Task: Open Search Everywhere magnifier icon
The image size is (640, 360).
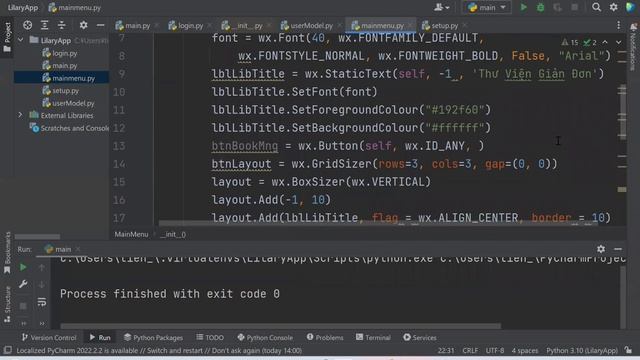Action: pyautogui.click(x=596, y=7)
